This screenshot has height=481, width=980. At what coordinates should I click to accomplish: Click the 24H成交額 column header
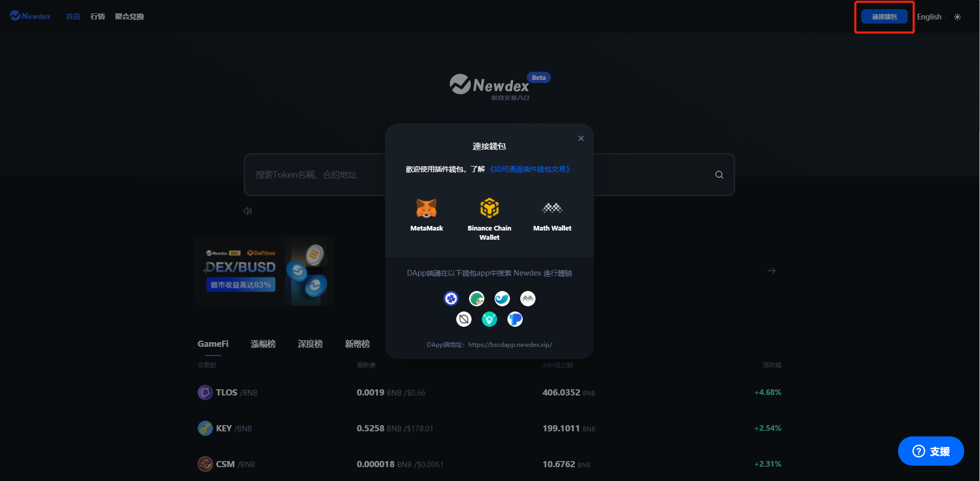tap(558, 365)
